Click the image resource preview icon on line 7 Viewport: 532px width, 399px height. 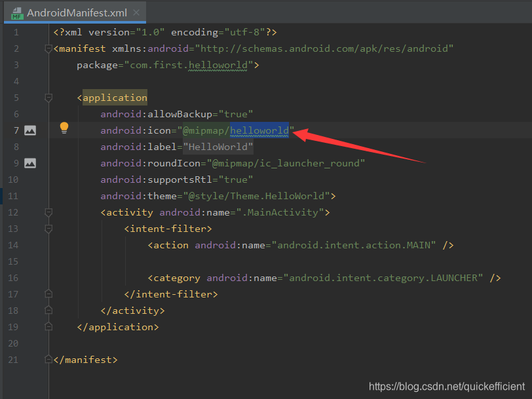pyautogui.click(x=30, y=130)
